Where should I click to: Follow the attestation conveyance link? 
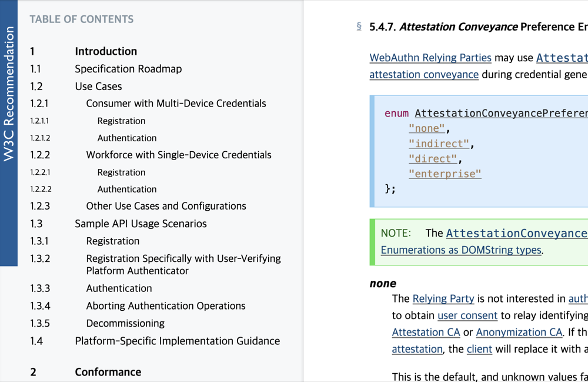click(x=424, y=74)
